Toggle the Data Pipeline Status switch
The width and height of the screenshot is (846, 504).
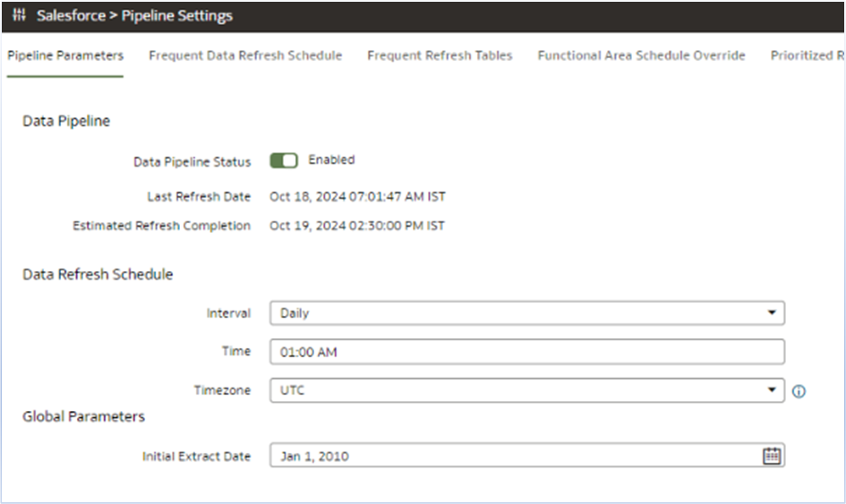point(284,161)
